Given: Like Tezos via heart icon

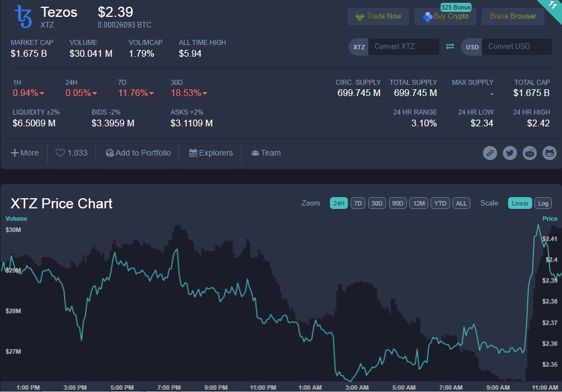Looking at the screenshot, I should point(60,153).
